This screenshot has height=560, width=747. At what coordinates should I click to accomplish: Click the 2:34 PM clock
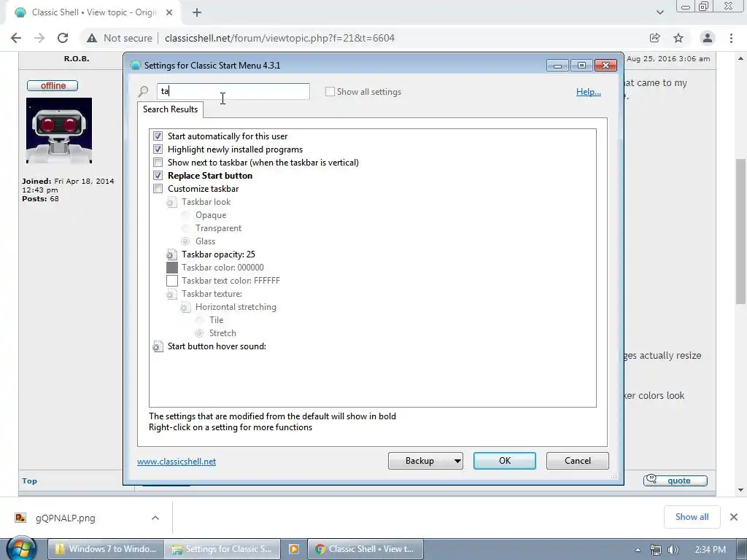(710, 550)
